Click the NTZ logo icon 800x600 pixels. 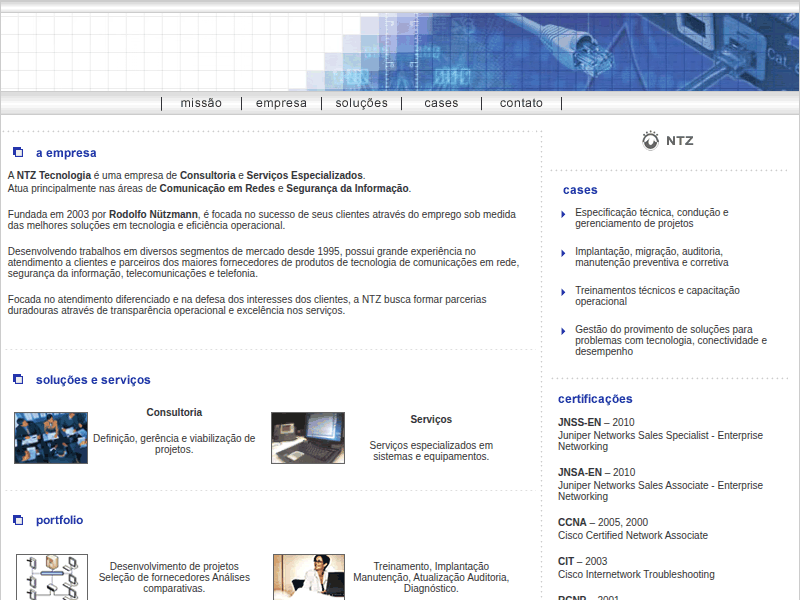click(x=651, y=141)
